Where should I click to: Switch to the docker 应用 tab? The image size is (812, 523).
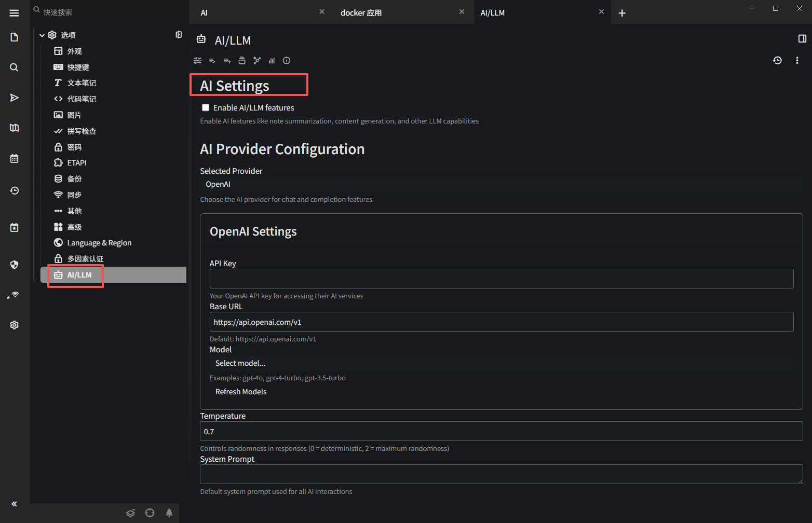pyautogui.click(x=361, y=13)
